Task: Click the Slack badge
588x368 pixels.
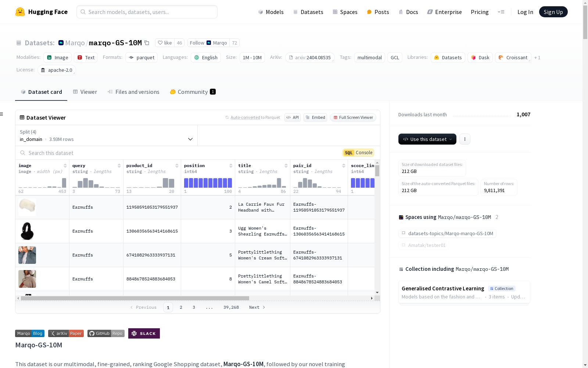Action: pyautogui.click(x=144, y=333)
